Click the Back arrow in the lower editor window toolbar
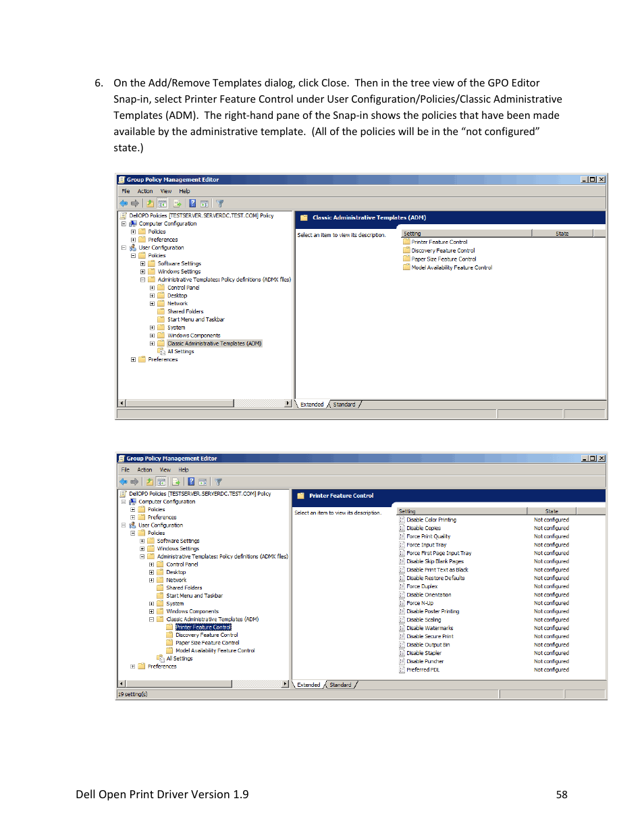 pyautogui.click(x=123, y=481)
